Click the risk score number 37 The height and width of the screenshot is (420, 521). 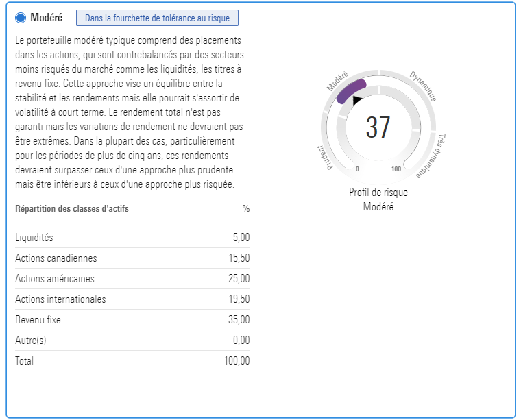378,127
